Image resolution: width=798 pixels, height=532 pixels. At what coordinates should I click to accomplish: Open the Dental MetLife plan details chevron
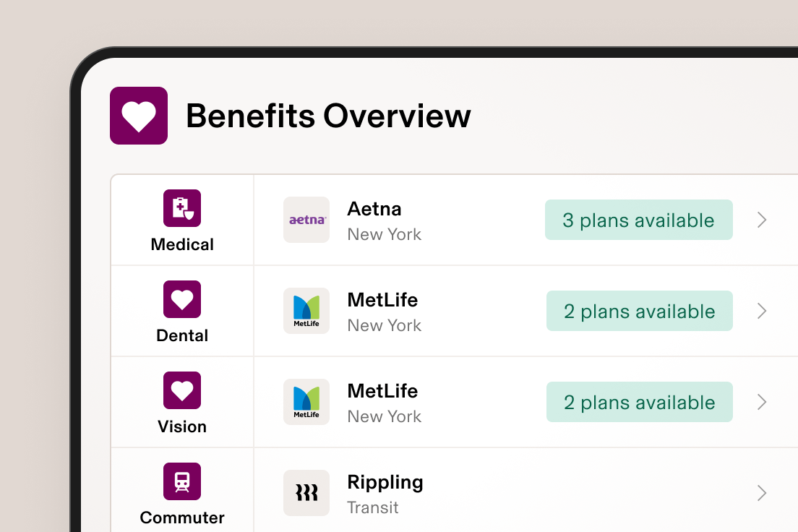point(761,311)
